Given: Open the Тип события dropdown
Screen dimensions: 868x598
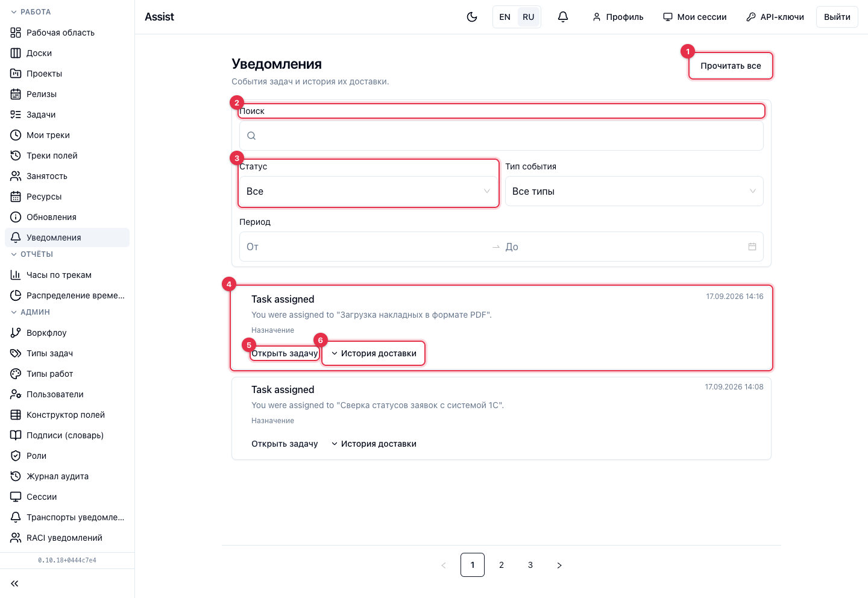Looking at the screenshot, I should click(x=634, y=191).
